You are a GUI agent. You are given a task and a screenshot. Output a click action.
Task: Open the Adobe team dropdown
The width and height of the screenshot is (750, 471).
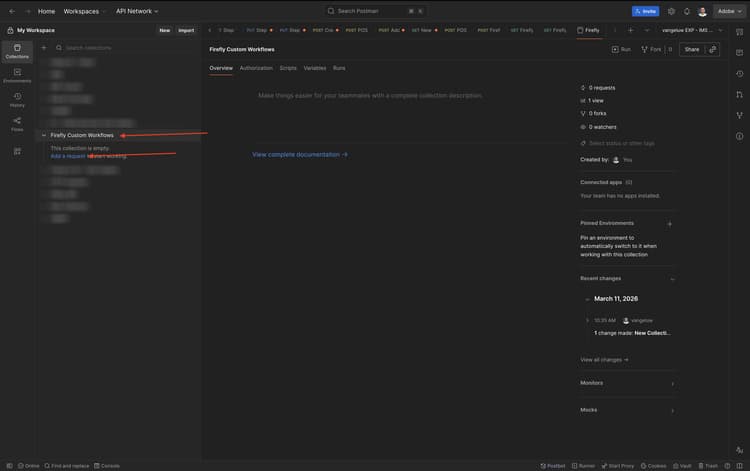[729, 11]
